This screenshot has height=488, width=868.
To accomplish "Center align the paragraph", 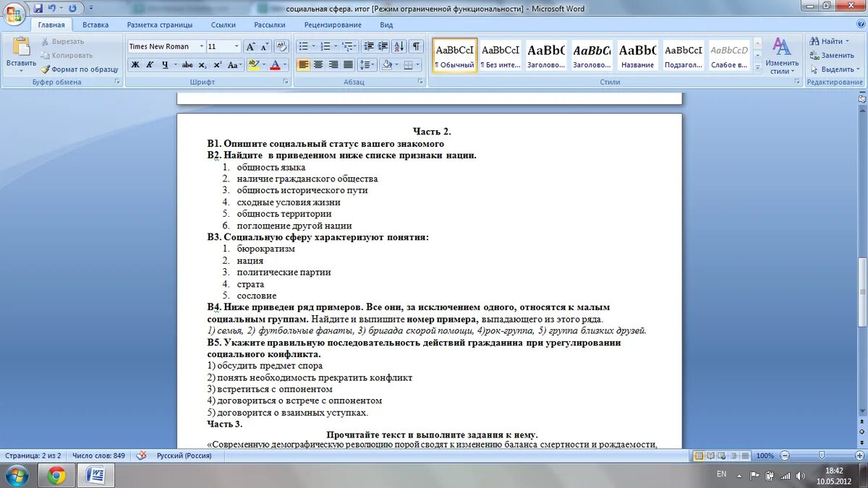I will pyautogui.click(x=318, y=65).
